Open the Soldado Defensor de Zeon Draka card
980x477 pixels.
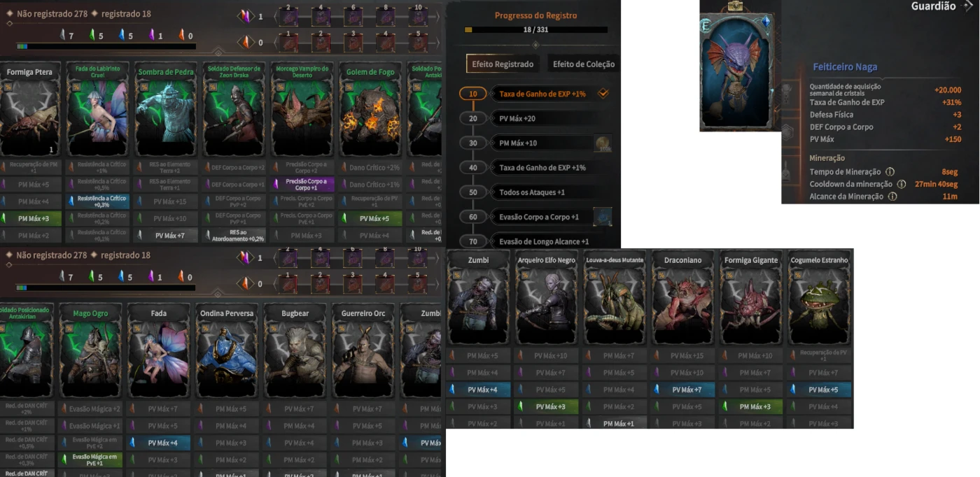234,110
